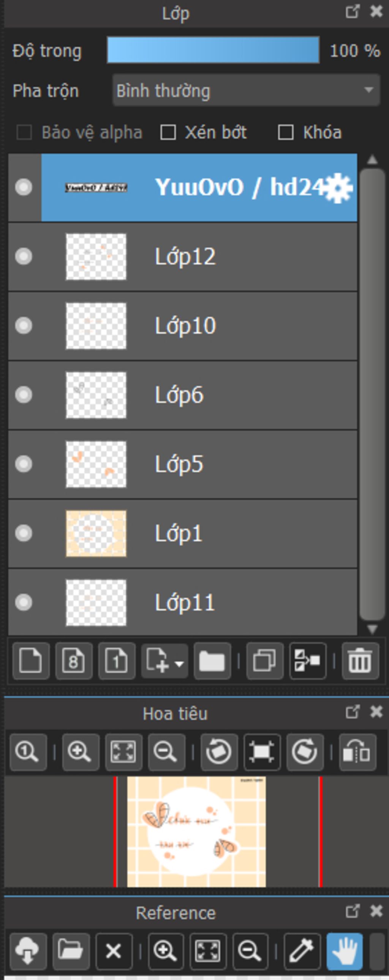This screenshot has height=980, width=389.
Task: Select the eyedropper in the Reference panel
Action: click(302, 951)
